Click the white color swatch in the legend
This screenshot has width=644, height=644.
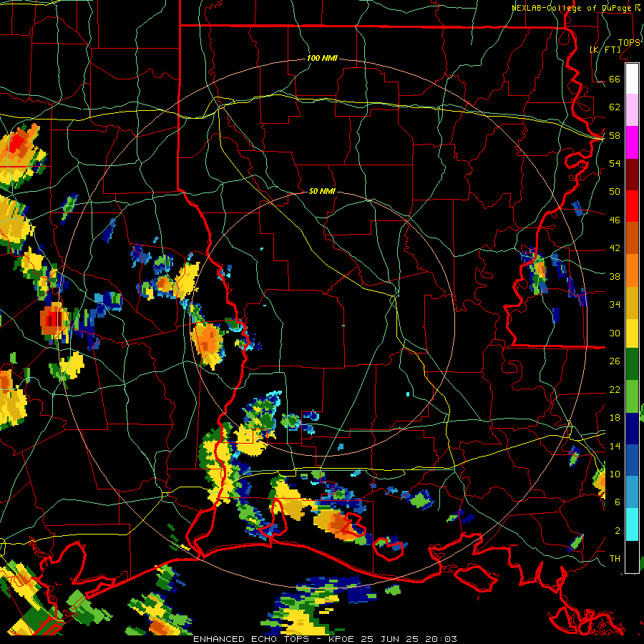[632, 79]
